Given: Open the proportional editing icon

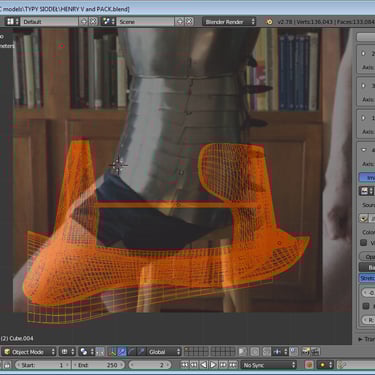Looking at the screenshot, I should [x=255, y=352].
